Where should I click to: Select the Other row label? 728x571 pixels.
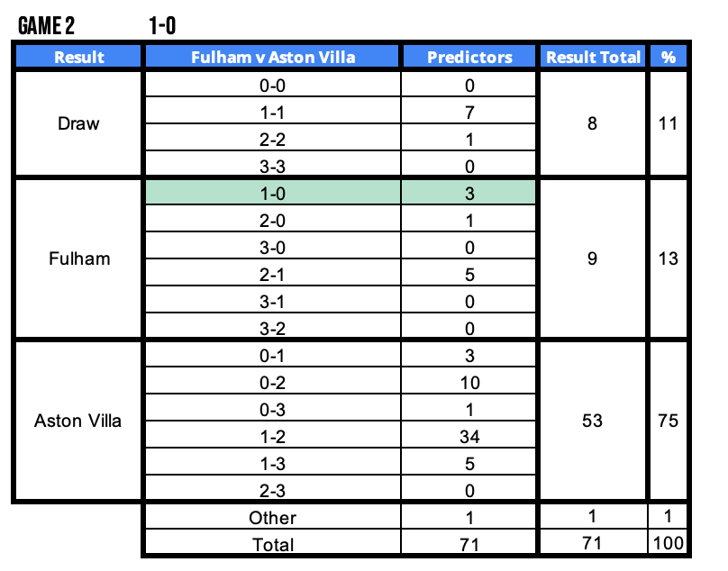coord(272,518)
